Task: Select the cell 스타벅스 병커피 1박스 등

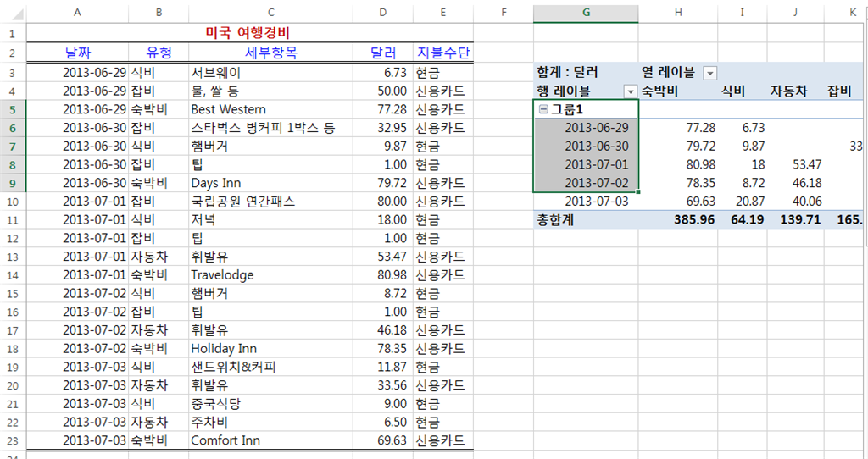Action: (x=270, y=128)
